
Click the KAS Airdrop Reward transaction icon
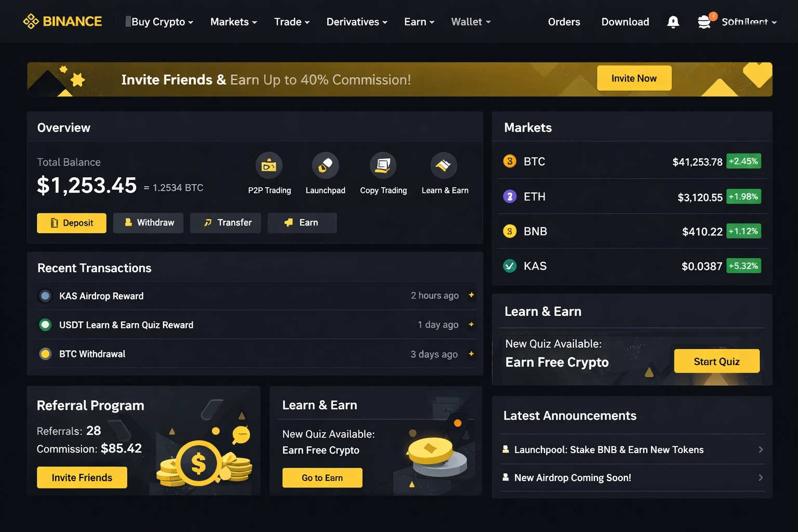point(45,296)
